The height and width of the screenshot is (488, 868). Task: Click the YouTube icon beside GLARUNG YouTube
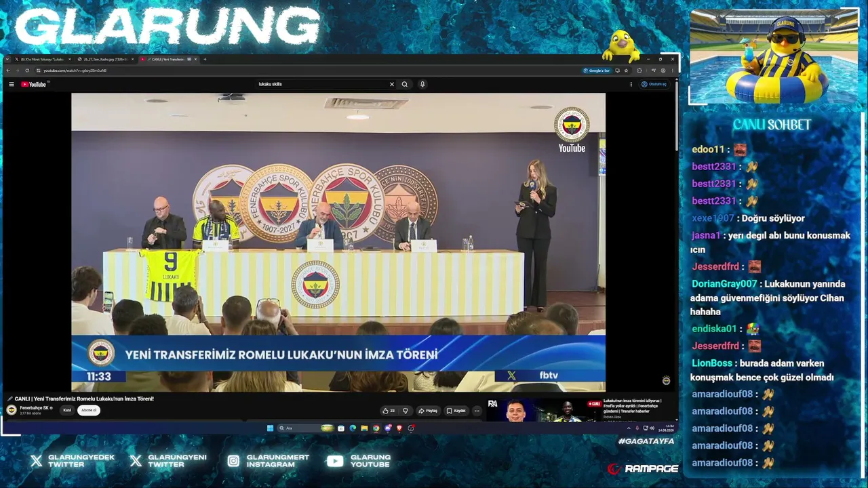335,461
